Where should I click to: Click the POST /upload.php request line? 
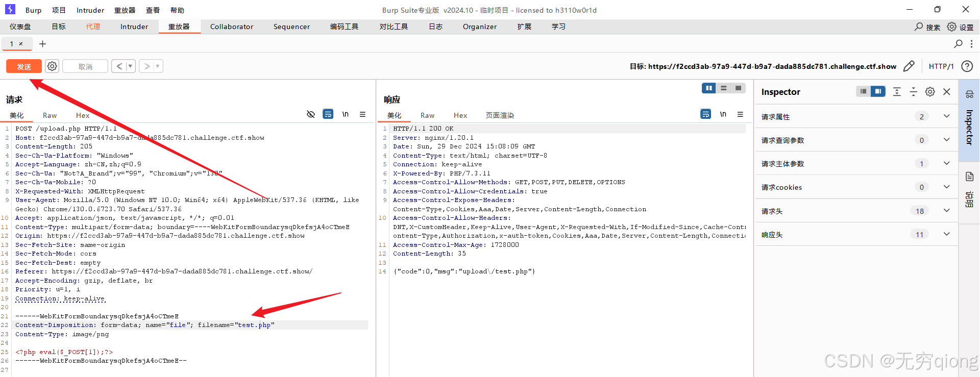(66, 129)
